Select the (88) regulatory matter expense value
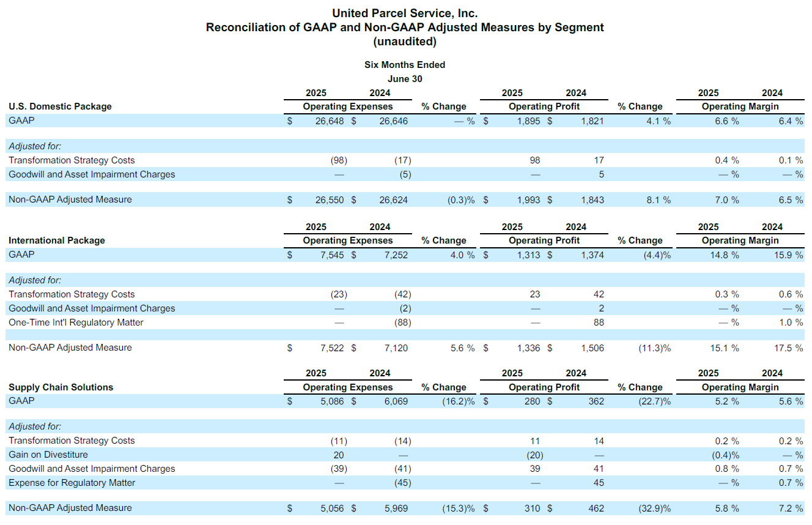The image size is (812, 525). (403, 322)
